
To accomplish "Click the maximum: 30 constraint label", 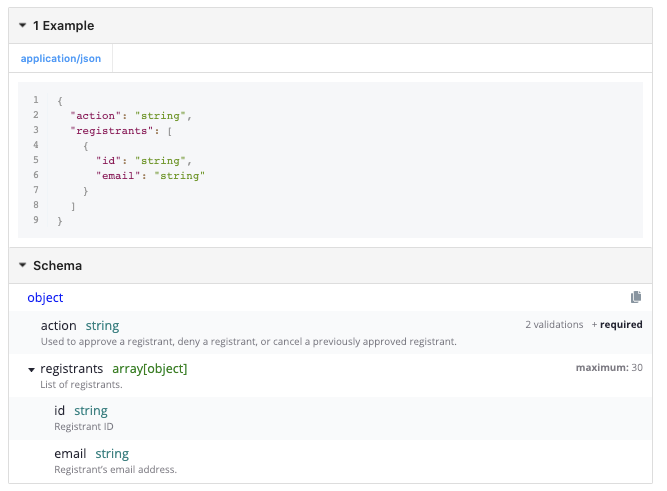I will 609,368.
